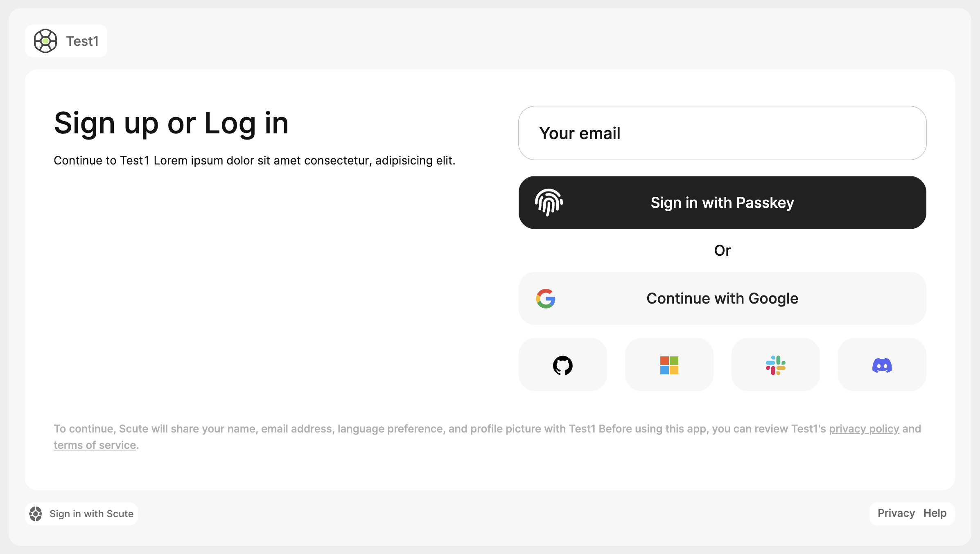Select the Test1 app name label

82,41
